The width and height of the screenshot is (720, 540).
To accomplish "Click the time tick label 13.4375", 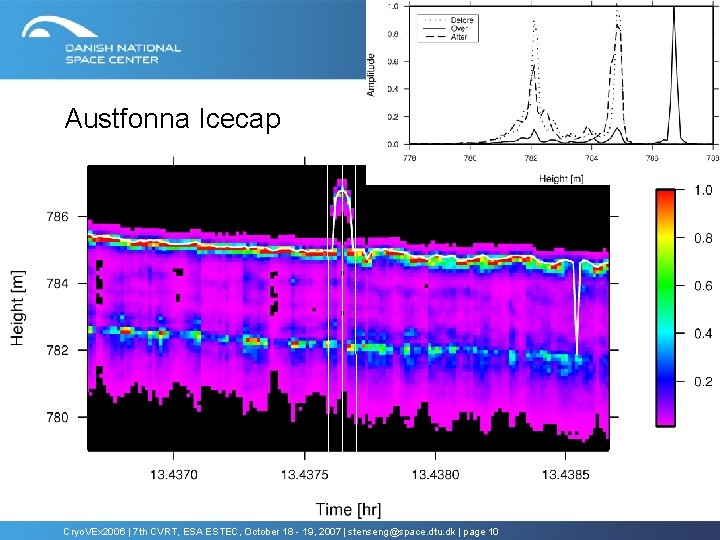I will (x=304, y=474).
